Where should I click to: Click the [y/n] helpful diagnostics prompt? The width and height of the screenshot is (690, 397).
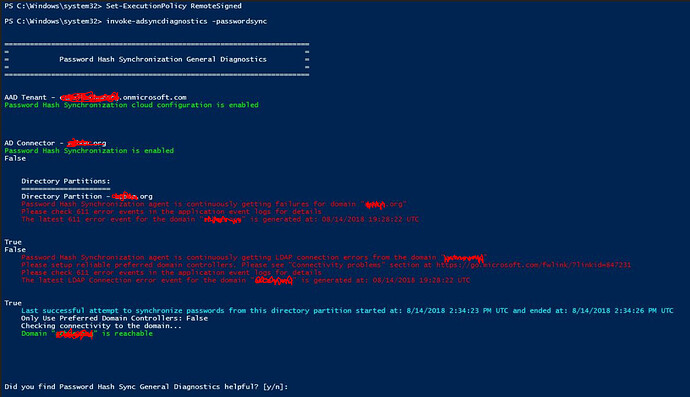pos(146,386)
